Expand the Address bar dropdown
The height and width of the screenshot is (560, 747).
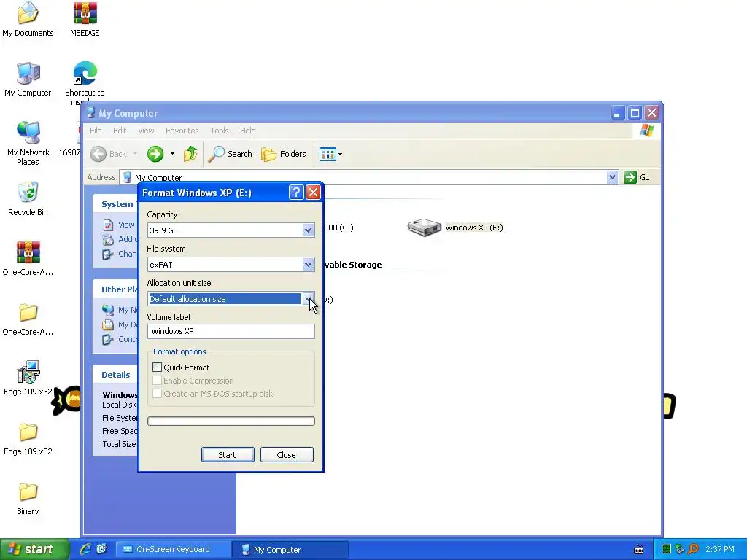[x=612, y=177]
